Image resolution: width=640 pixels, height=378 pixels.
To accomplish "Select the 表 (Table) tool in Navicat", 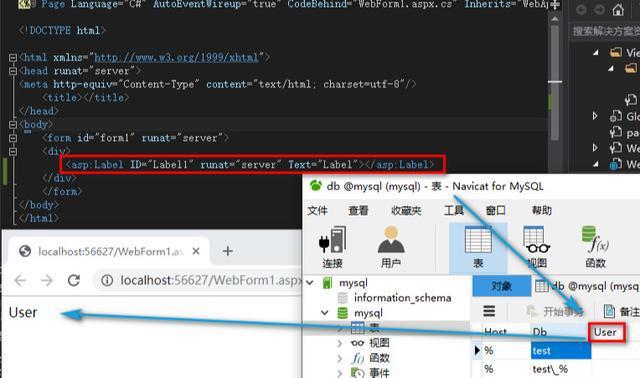I will tap(478, 248).
